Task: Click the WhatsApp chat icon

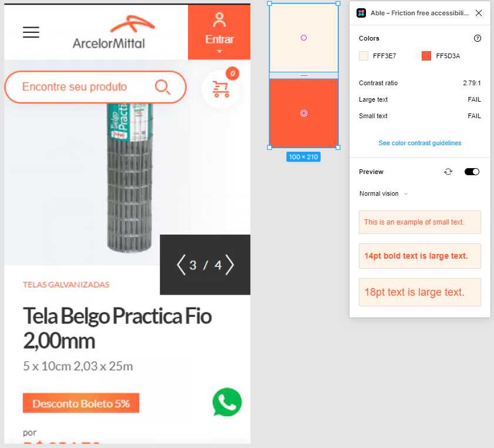Action: pos(227,402)
